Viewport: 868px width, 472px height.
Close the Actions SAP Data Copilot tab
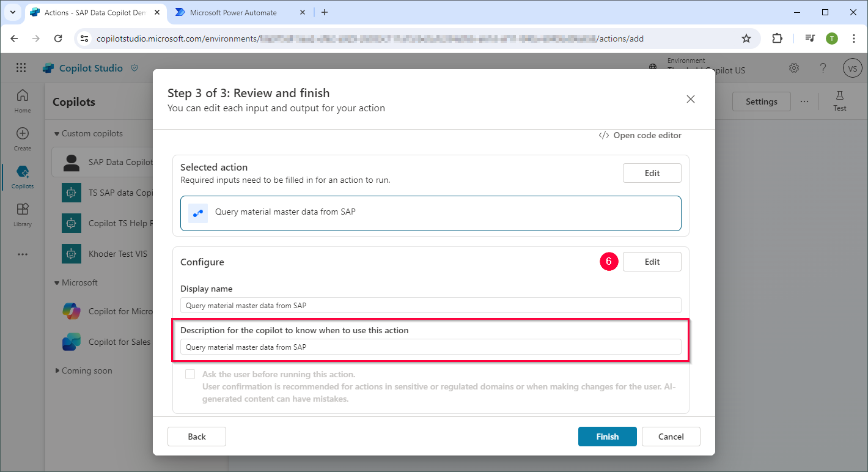click(158, 12)
